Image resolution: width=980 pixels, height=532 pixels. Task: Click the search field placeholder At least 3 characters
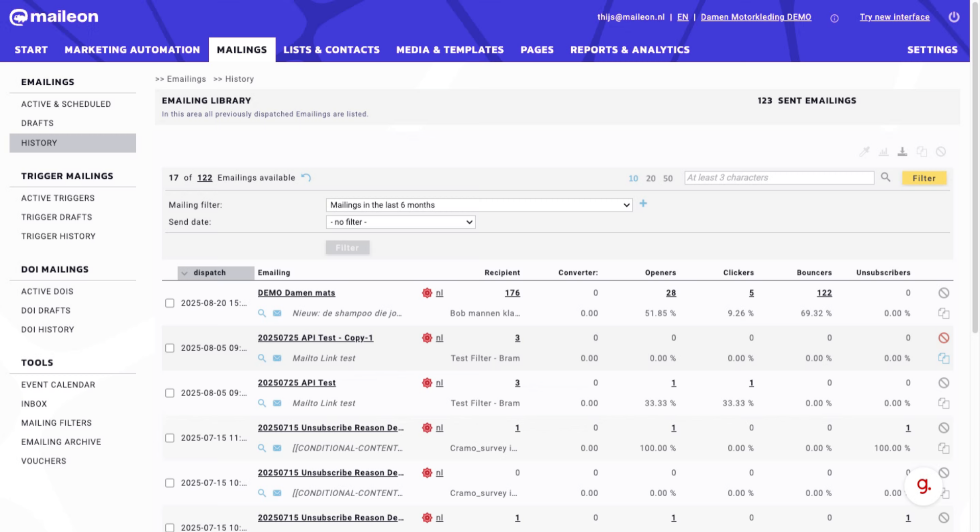pyautogui.click(x=779, y=177)
